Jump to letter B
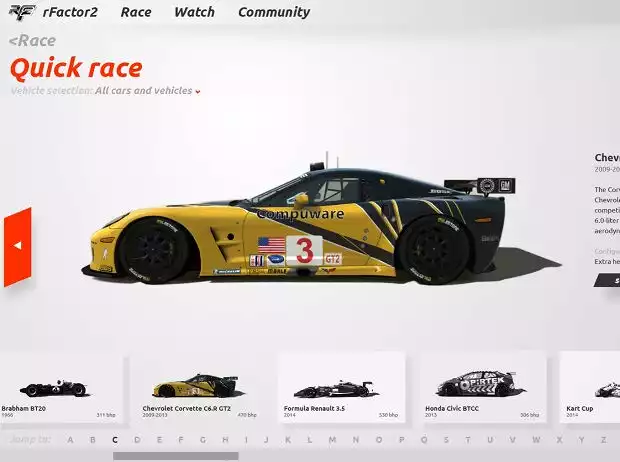The height and width of the screenshot is (462, 620). [93, 440]
